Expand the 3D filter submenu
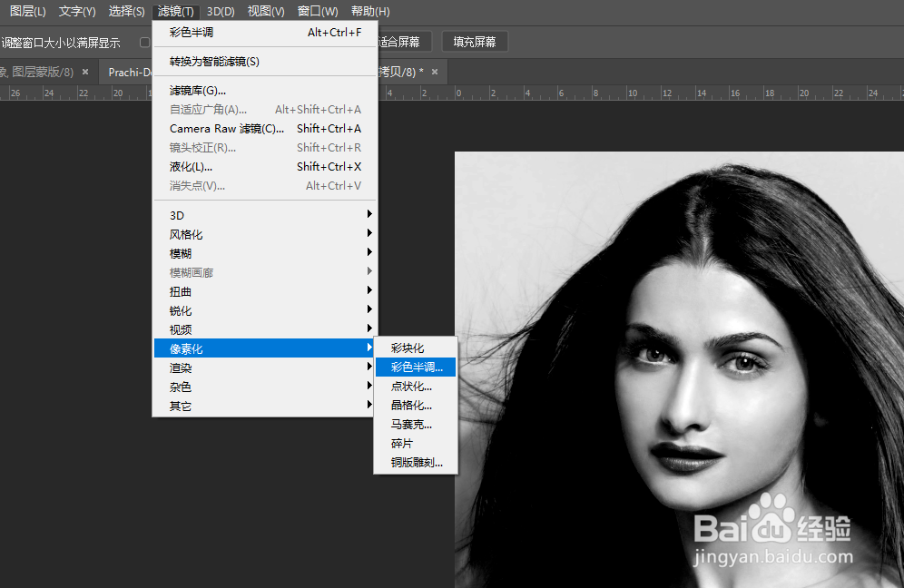Image resolution: width=904 pixels, height=588 pixels. [x=265, y=215]
